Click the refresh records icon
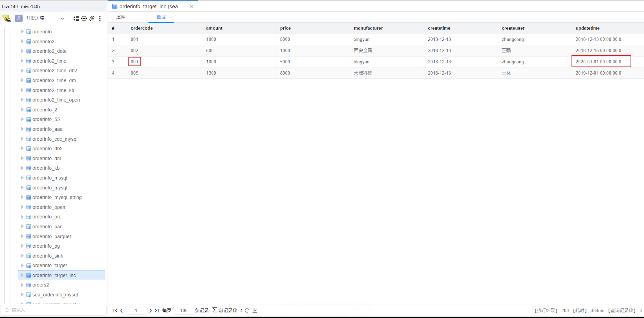This screenshot has width=644, height=318. click(x=247, y=310)
